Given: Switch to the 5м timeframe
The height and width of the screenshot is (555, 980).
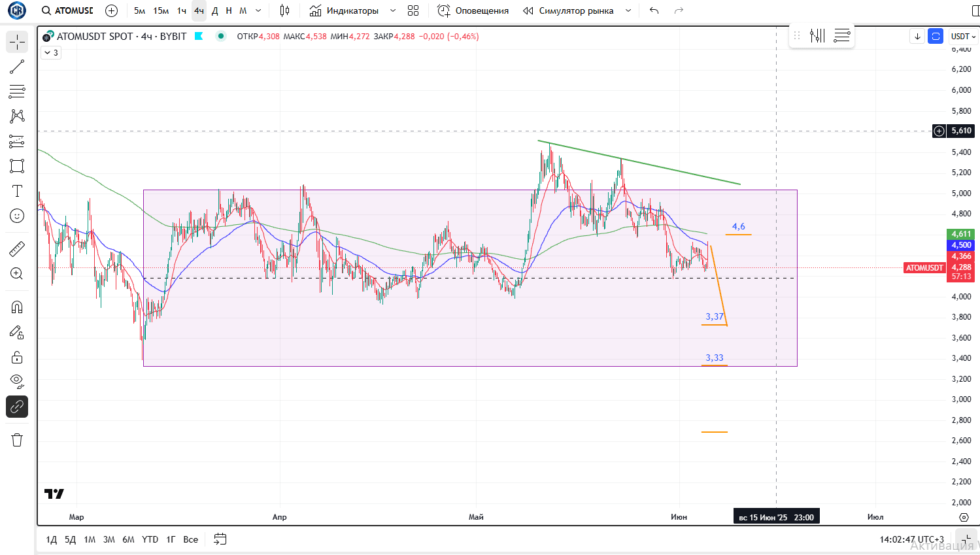Looking at the screenshot, I should coord(139,10).
